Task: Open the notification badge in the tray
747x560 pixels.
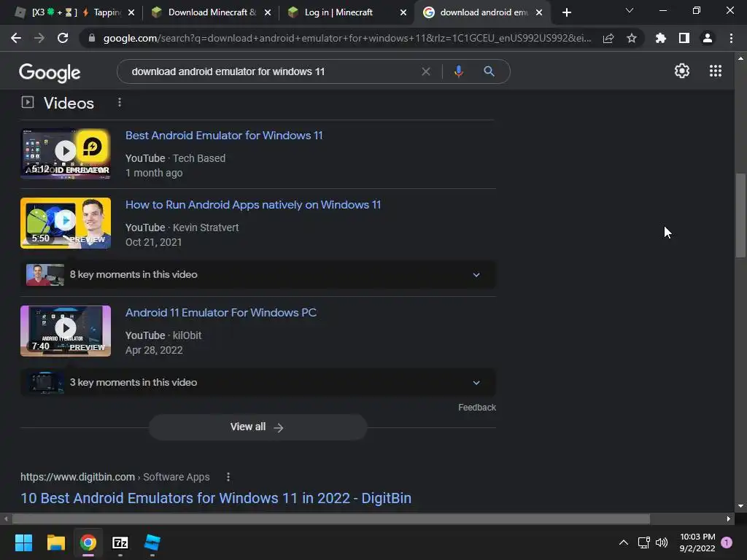Action: pos(727,542)
